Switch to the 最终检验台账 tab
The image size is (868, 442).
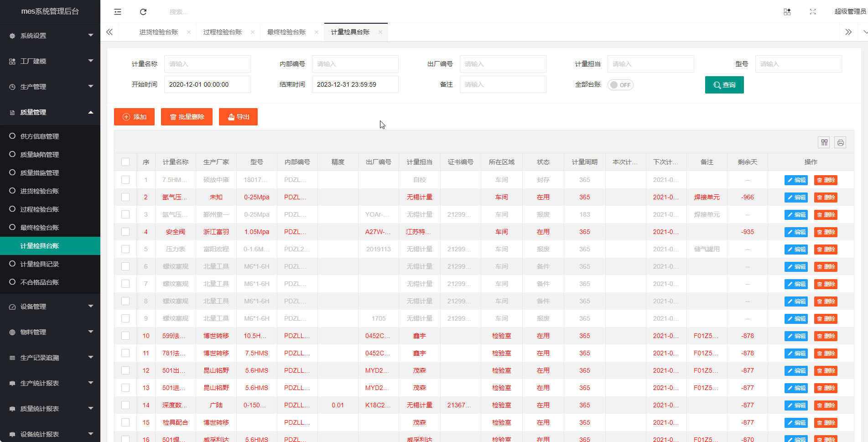(x=286, y=32)
